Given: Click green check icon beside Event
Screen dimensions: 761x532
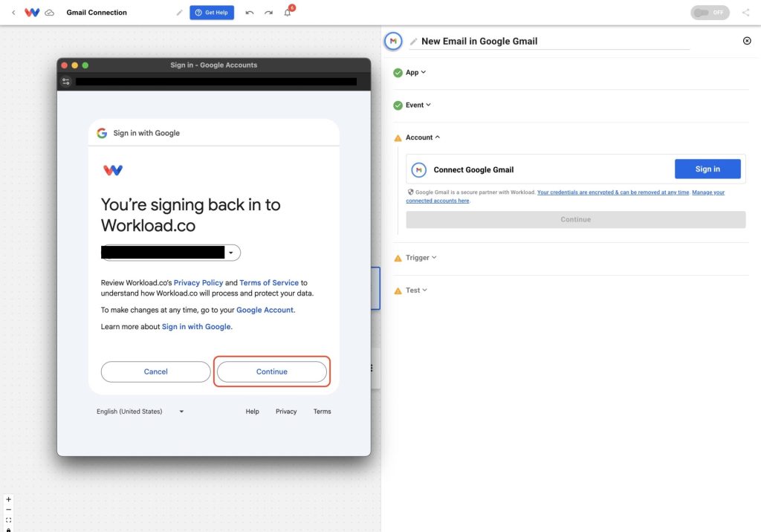Looking at the screenshot, I should tap(398, 106).
